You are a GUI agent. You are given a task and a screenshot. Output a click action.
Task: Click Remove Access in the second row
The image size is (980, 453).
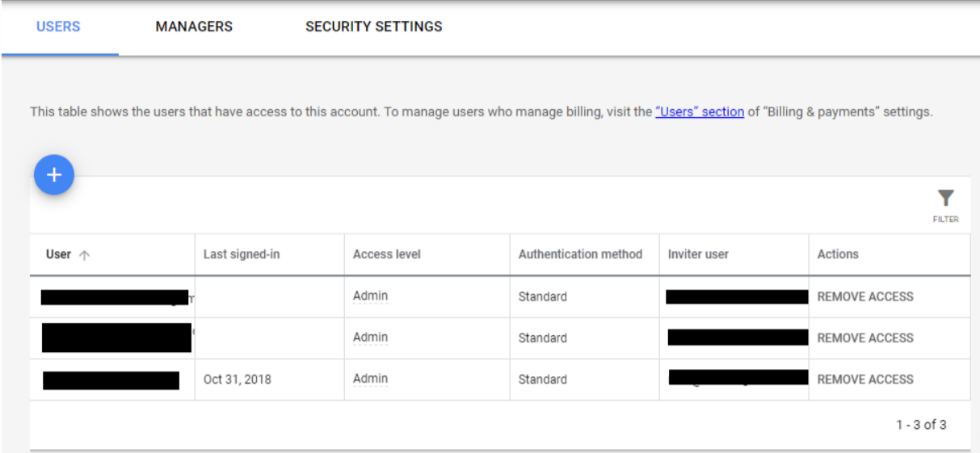pos(865,338)
